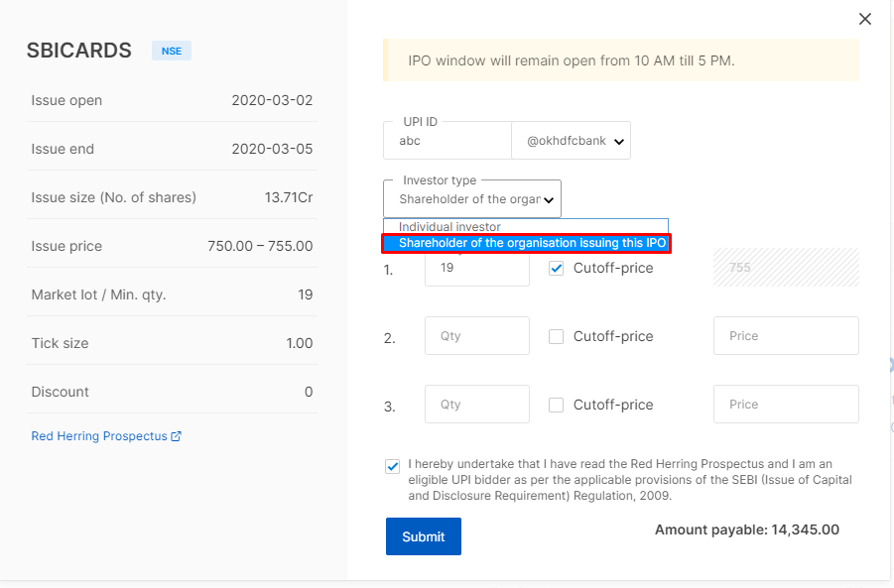Screen dimensions: 894x588
Task: Submit the IPO application
Action: pyautogui.click(x=424, y=536)
